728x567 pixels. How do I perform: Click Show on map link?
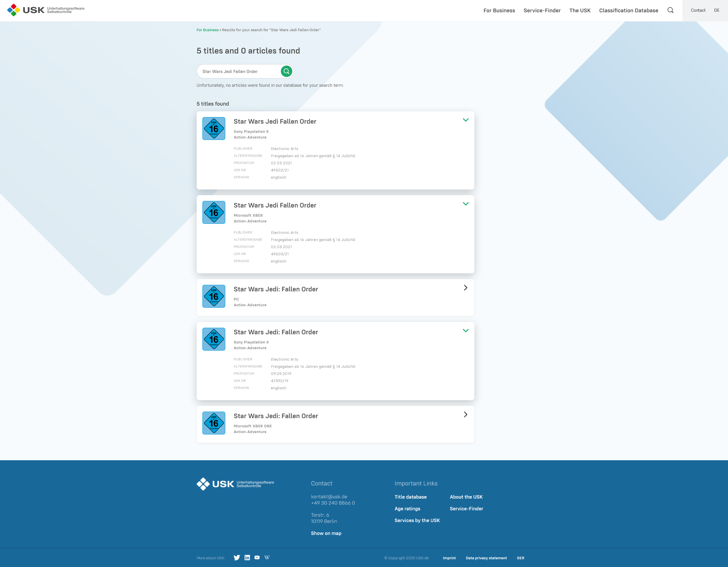(x=326, y=533)
